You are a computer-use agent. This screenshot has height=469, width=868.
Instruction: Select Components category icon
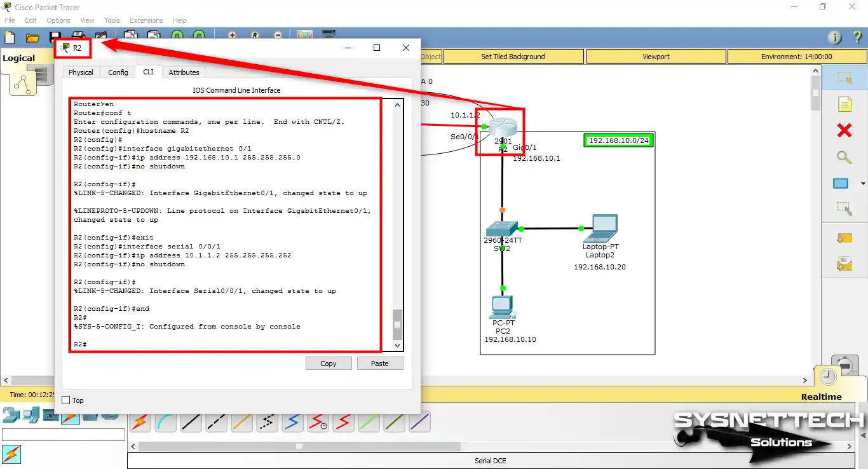coord(50,416)
